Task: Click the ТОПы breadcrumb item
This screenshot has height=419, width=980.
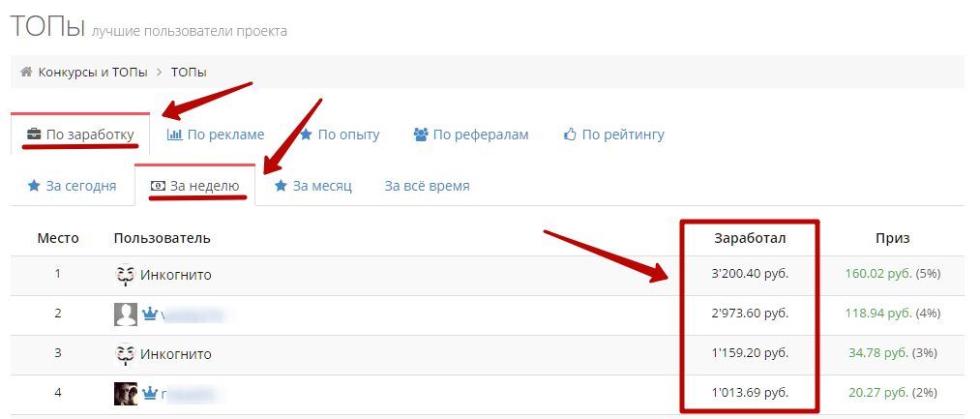Action: (x=189, y=72)
